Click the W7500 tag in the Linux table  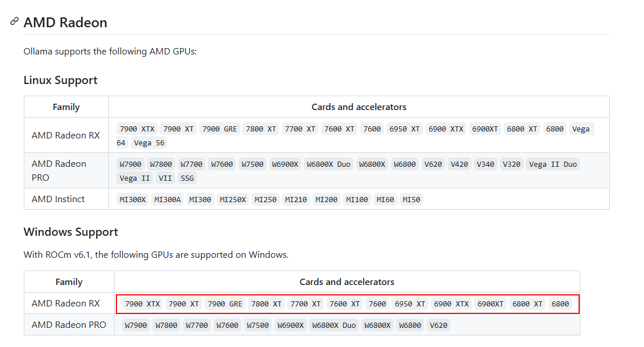click(253, 165)
